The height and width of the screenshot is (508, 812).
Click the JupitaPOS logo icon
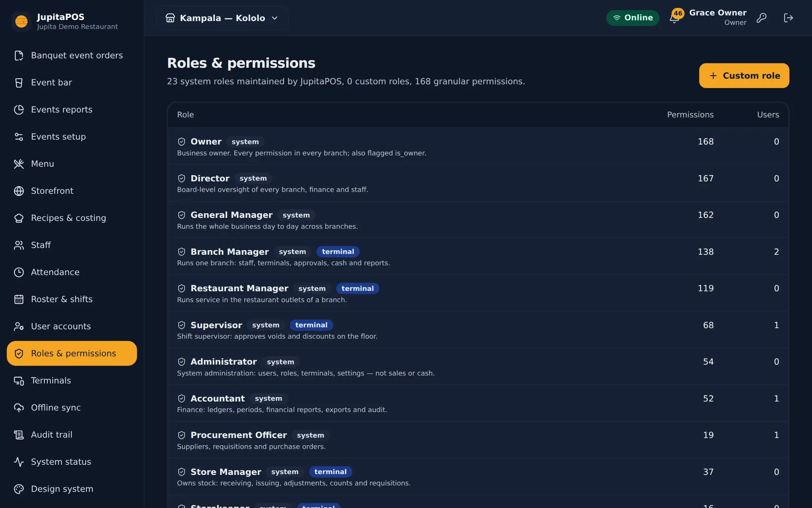21,21
